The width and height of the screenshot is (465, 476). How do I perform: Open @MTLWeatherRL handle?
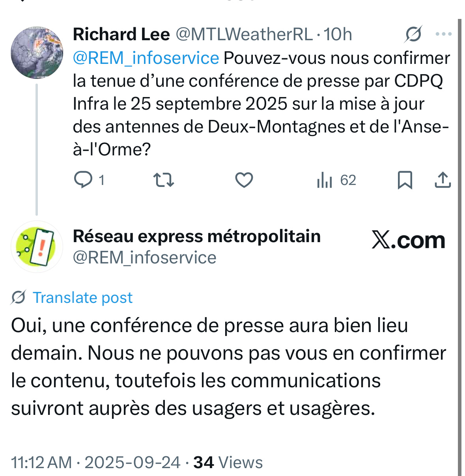pyautogui.click(x=244, y=34)
